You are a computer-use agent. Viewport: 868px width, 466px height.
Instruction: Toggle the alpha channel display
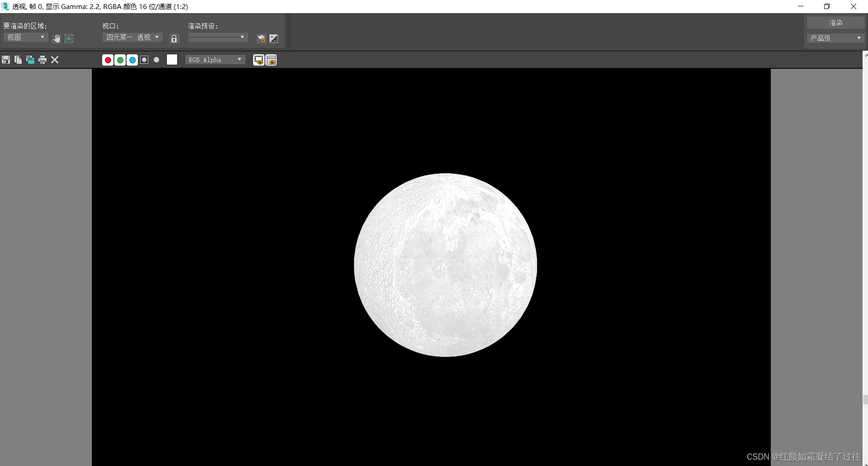pos(144,60)
